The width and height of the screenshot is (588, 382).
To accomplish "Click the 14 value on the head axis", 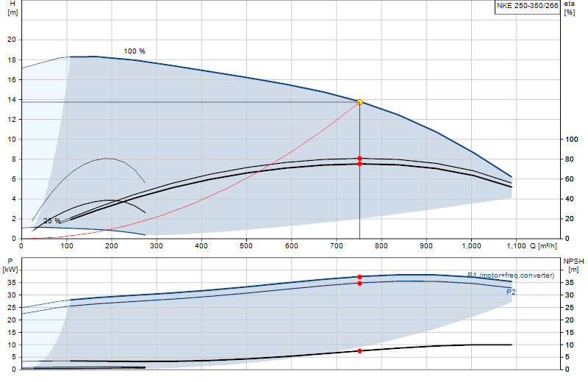I will point(12,99).
